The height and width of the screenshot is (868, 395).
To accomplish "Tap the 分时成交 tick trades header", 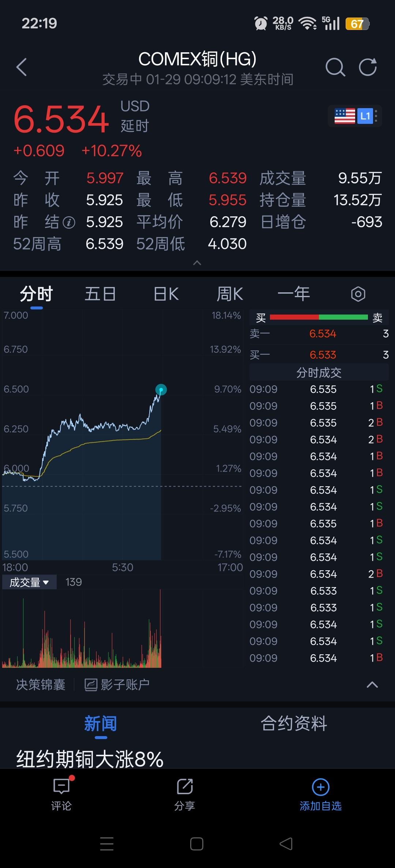I will [319, 373].
